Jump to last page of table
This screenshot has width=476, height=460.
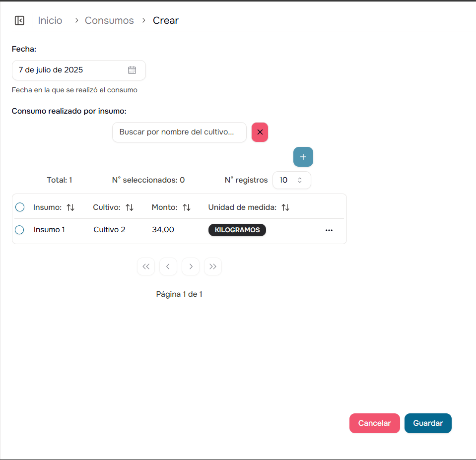coord(213,266)
